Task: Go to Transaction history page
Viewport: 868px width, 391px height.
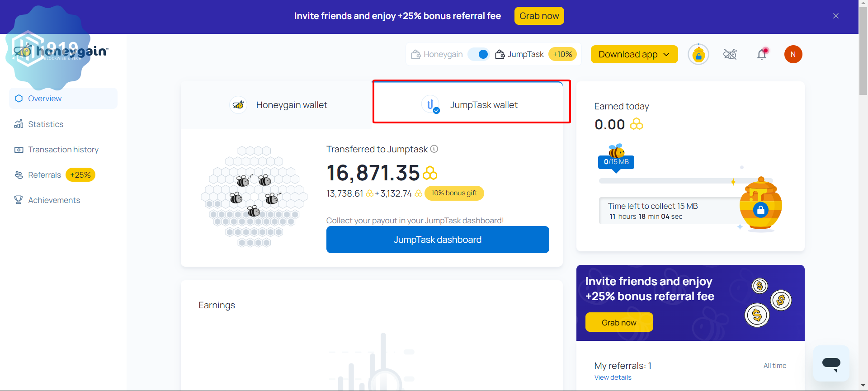Action: tap(63, 149)
